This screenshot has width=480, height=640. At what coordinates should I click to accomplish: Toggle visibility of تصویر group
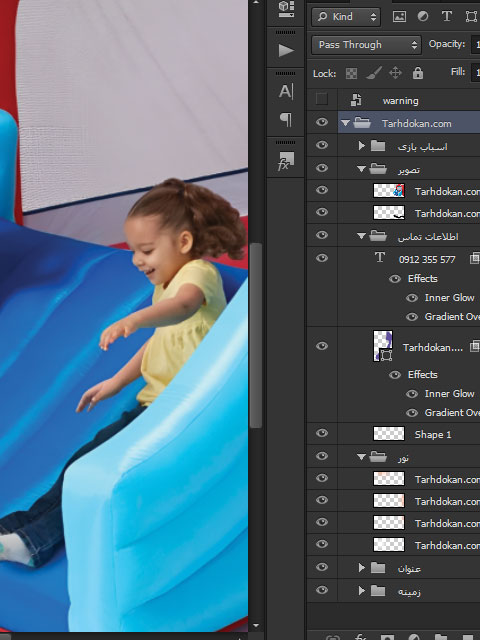coord(322,168)
